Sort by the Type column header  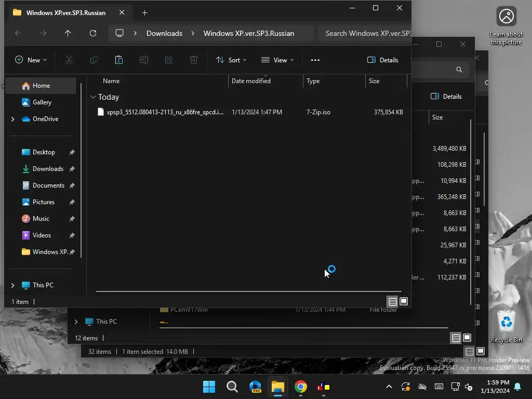[313, 81]
